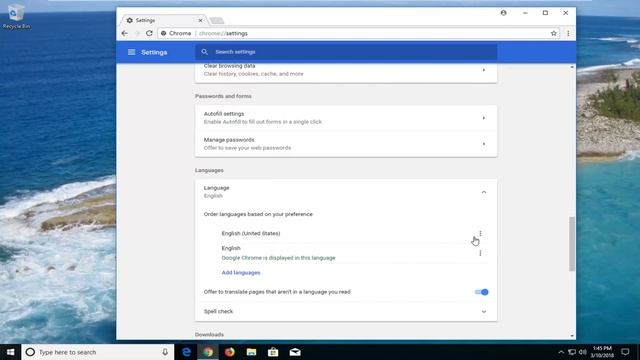Open the Settings hamburger menu

131,52
